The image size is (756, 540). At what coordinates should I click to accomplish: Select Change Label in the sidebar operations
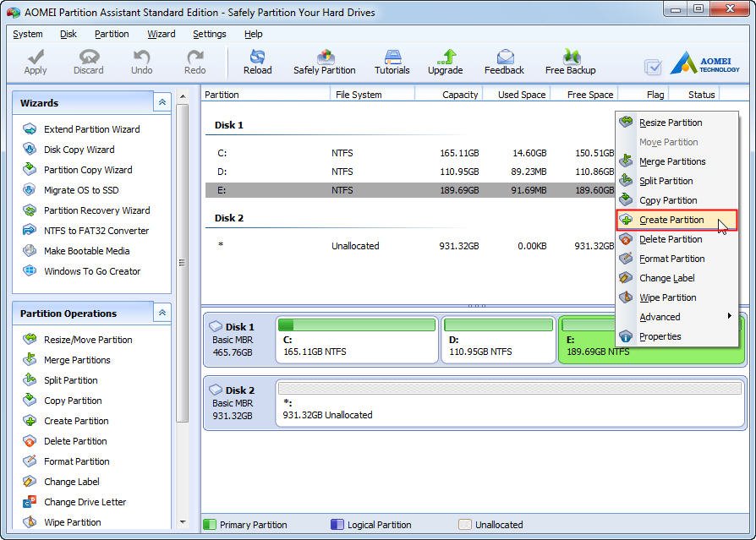coord(61,481)
